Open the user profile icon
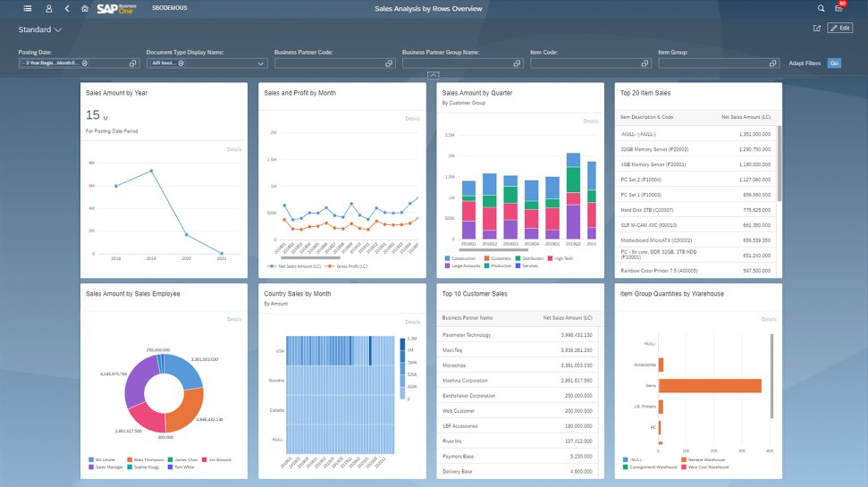Screen dimensions: 868x487 pos(49,8)
